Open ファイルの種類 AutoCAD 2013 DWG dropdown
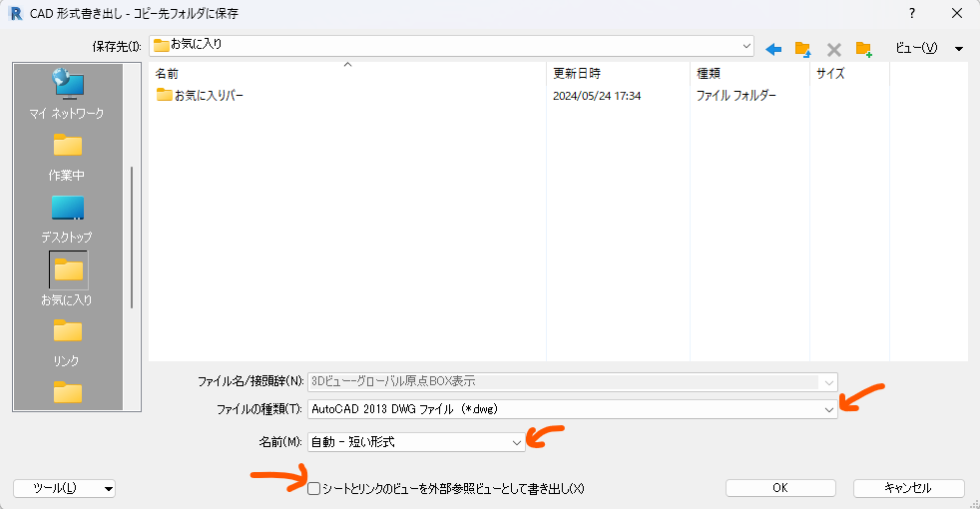Screen dimensions: 980x509 (573, 409)
